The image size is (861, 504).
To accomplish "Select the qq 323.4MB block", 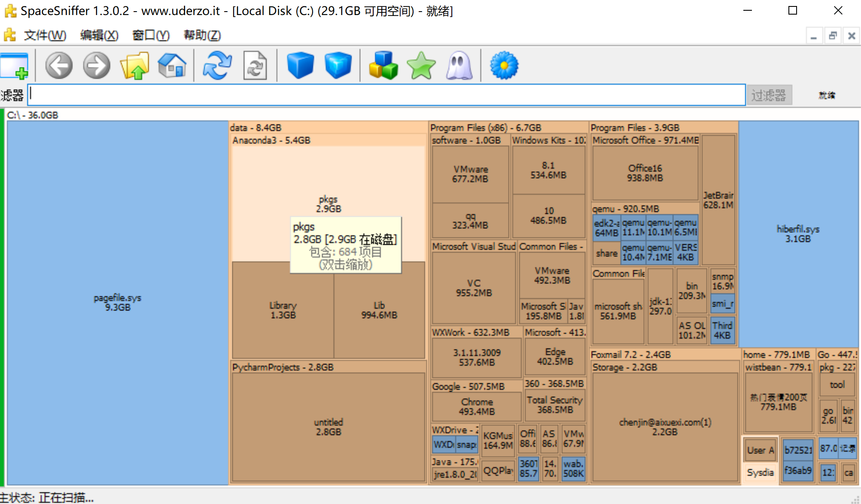I will click(470, 221).
